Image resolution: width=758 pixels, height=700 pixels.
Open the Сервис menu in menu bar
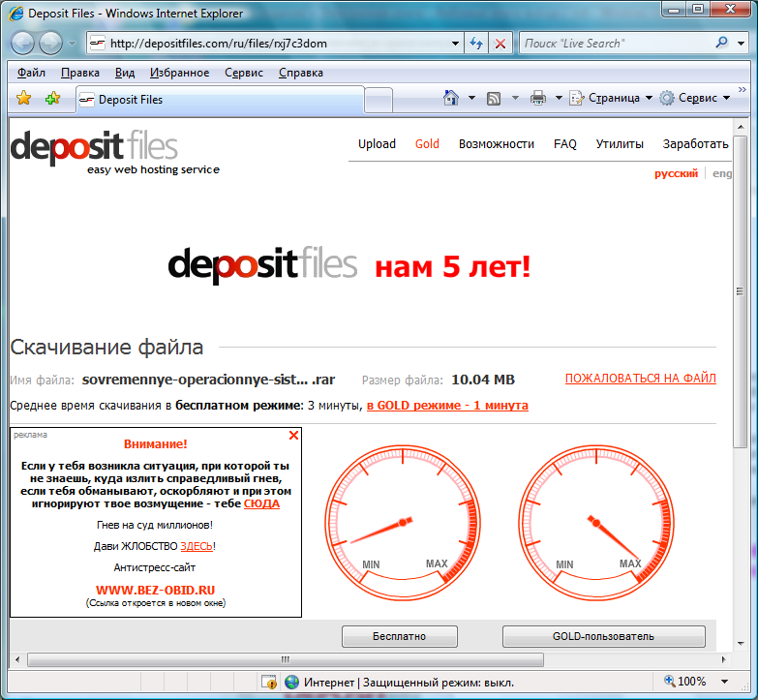pyautogui.click(x=244, y=73)
